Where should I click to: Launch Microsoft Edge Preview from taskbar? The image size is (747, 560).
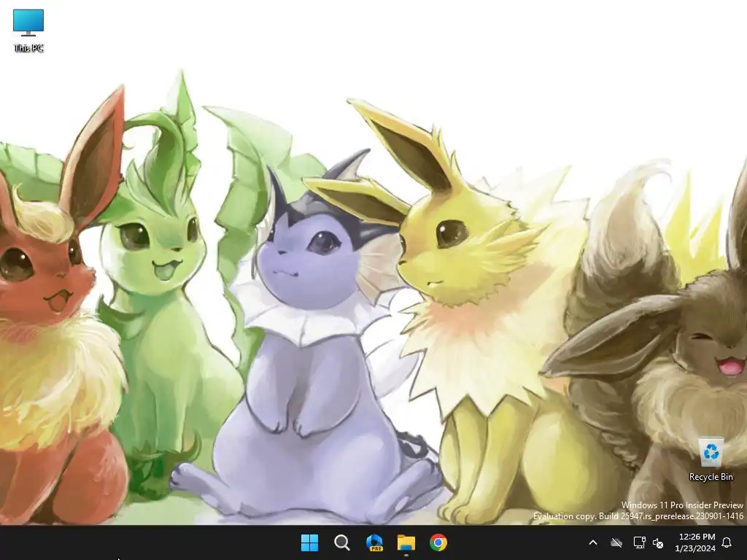point(374,542)
